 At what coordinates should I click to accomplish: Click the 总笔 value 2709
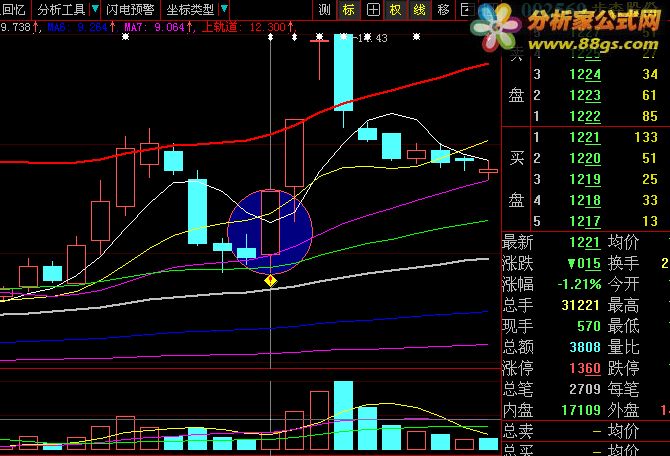click(x=585, y=389)
